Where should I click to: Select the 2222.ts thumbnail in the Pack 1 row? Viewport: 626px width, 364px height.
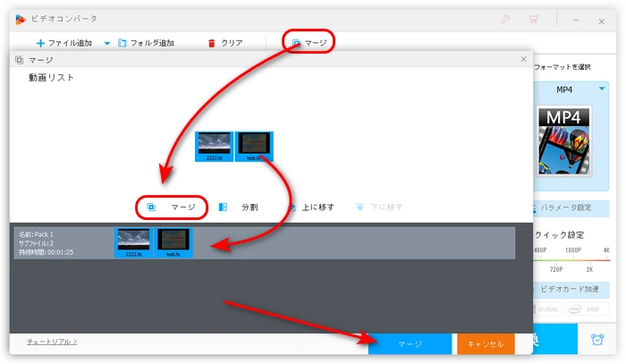133,242
